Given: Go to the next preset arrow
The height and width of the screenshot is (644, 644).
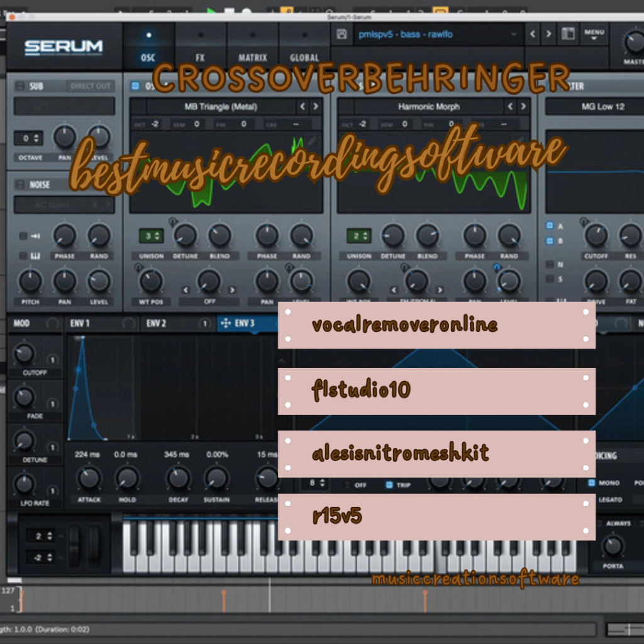Looking at the screenshot, I should pyautogui.click(x=548, y=34).
